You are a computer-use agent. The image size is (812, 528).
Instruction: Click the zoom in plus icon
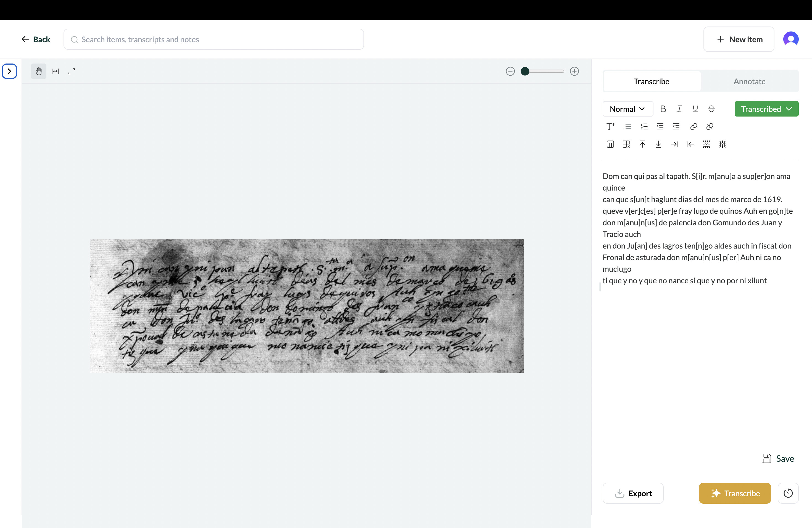point(574,71)
